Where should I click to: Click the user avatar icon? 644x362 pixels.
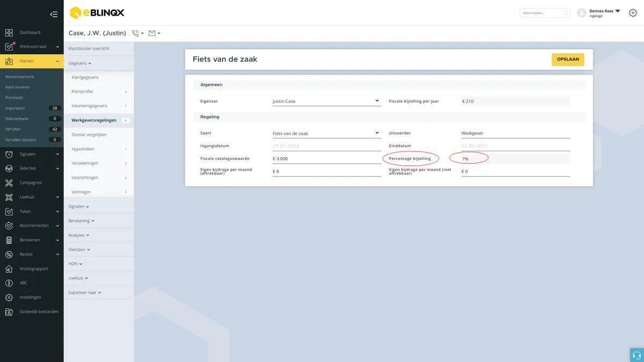(582, 13)
